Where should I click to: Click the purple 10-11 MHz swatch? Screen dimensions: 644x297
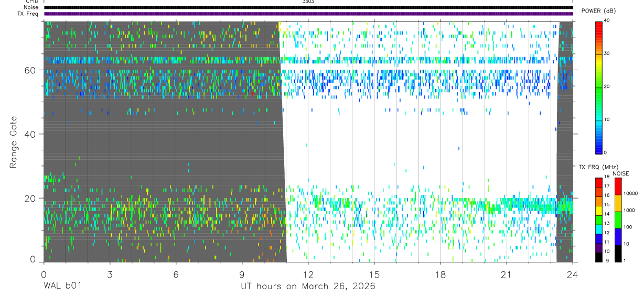pos(599,247)
